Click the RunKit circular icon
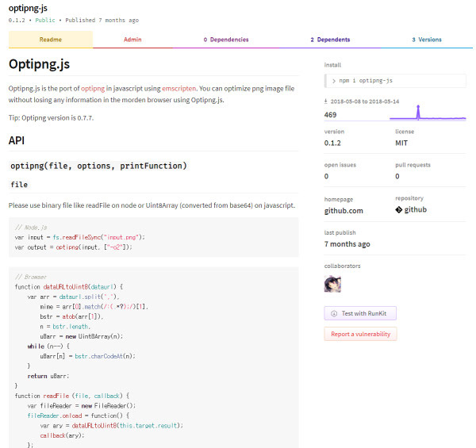Viewport: 476px width, 448px height. [x=334, y=314]
